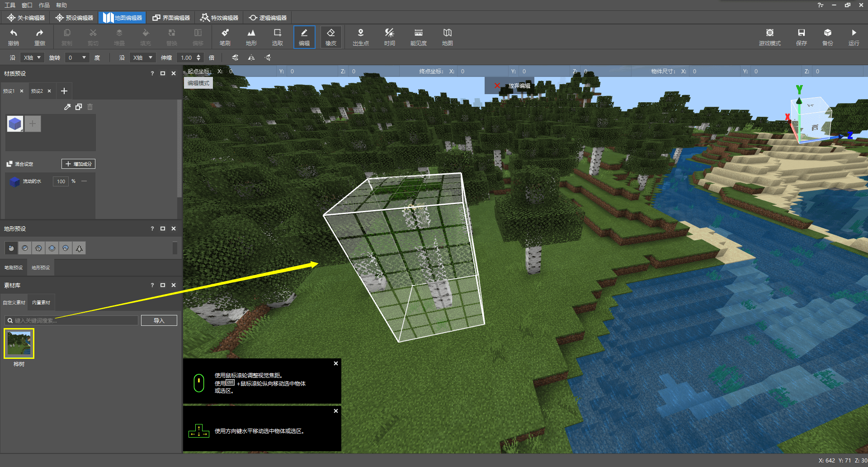
Task: Switch to 特效编辑器 tab
Action: point(219,18)
